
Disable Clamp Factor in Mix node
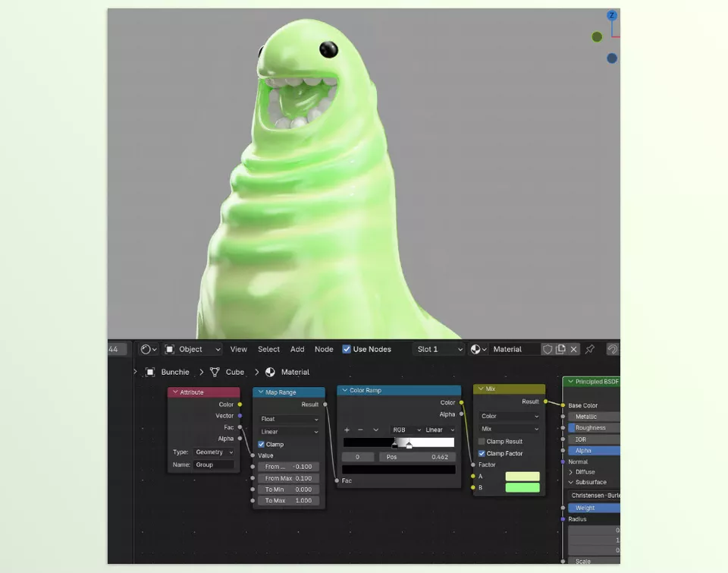(x=482, y=454)
